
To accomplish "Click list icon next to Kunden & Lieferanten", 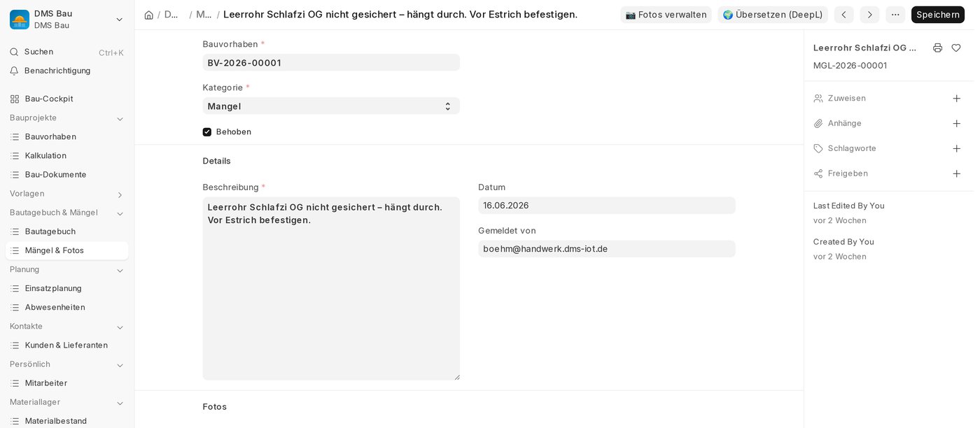I will click(x=15, y=345).
